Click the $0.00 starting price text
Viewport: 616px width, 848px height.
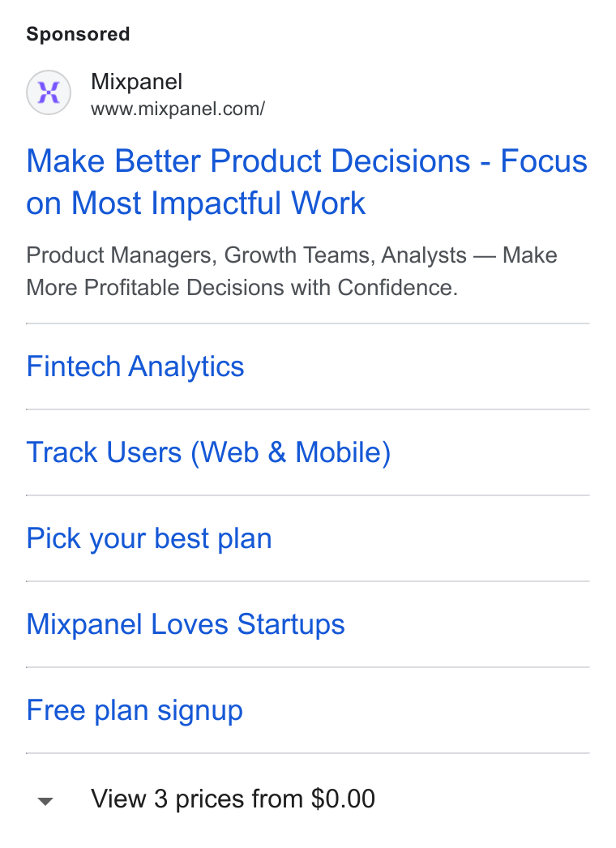(343, 799)
